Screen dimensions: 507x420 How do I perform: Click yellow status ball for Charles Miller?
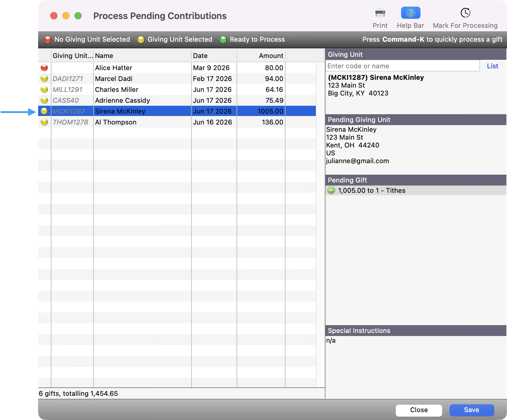[x=44, y=89]
